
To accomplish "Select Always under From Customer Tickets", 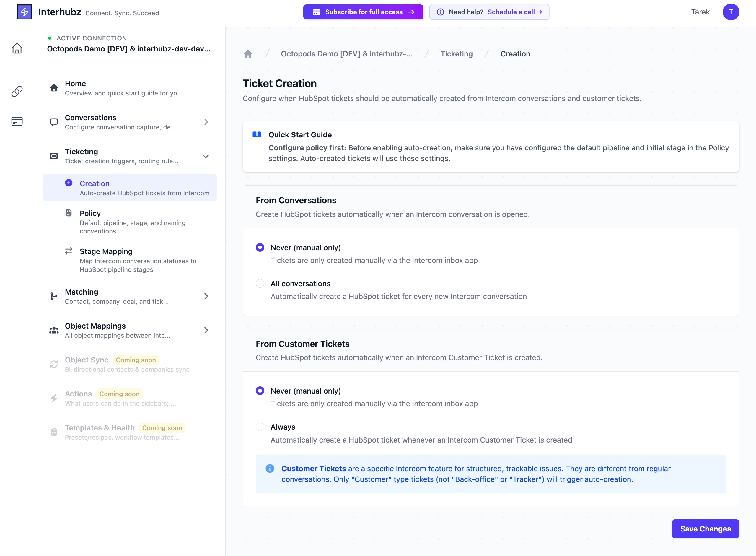I will (260, 427).
